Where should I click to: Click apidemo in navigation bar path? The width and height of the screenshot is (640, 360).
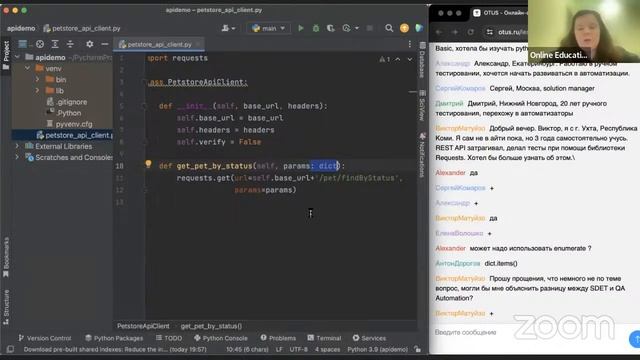point(21,28)
